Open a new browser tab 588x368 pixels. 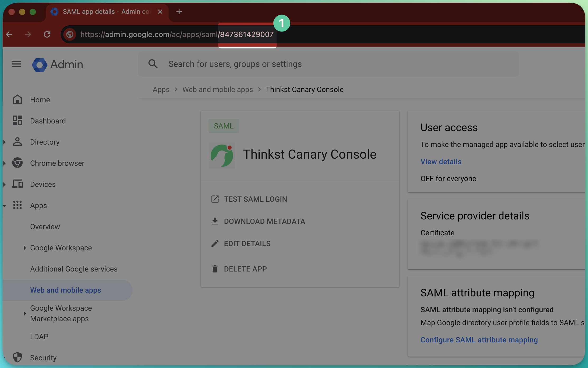click(x=179, y=12)
